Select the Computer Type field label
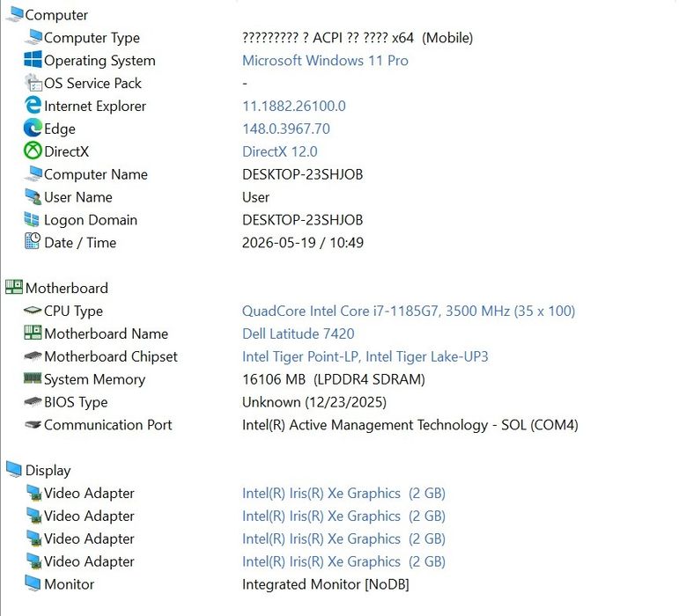The image size is (686, 616). [92, 38]
